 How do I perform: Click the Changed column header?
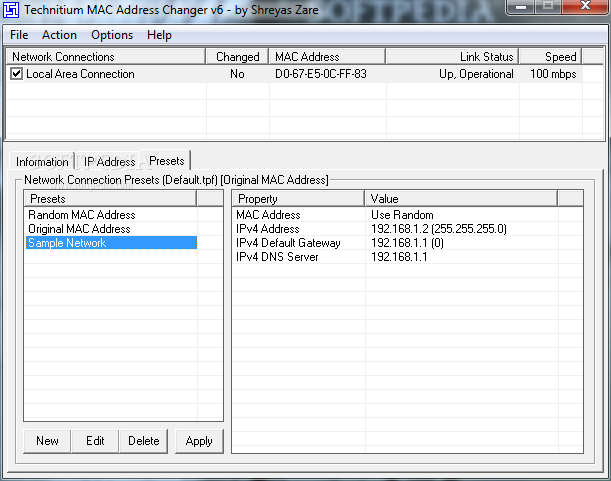coord(237,57)
